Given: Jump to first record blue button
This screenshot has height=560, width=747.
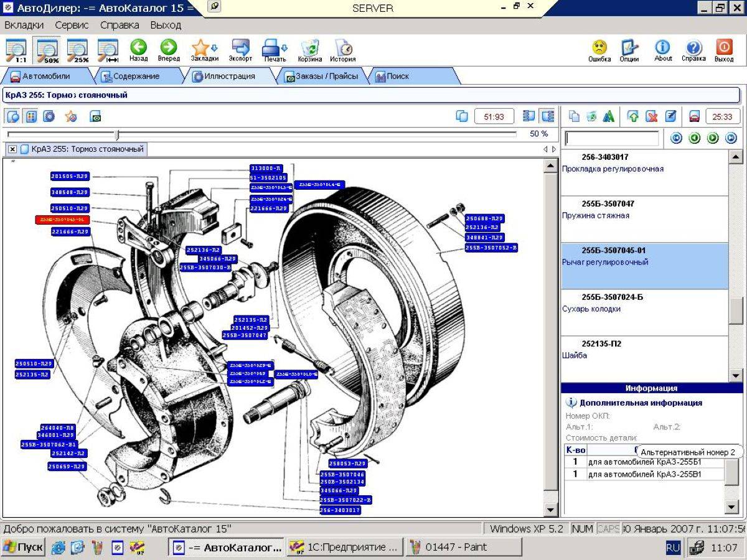Looking at the screenshot, I should [676, 138].
